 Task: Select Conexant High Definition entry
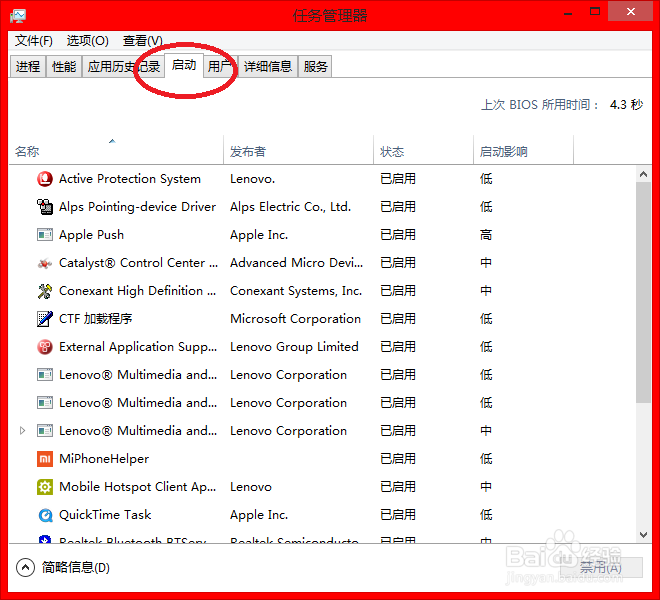click(x=138, y=291)
